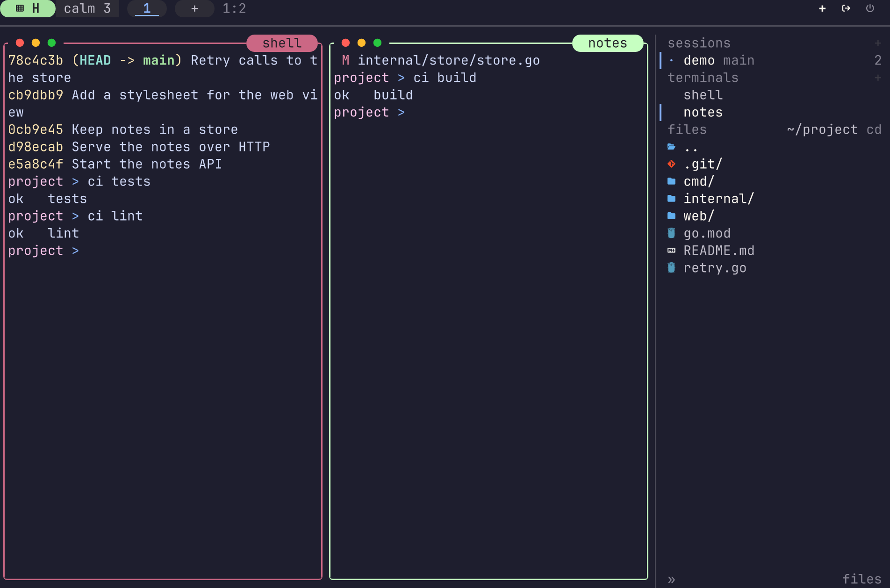
Task: Click the Go file icon beside go.mod
Action: (x=671, y=233)
